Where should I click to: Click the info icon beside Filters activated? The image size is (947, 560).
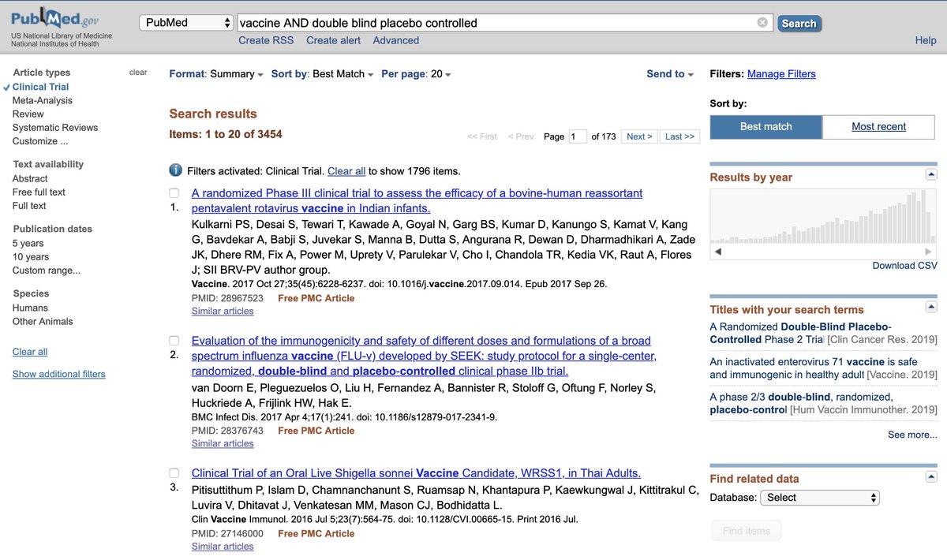pos(176,170)
